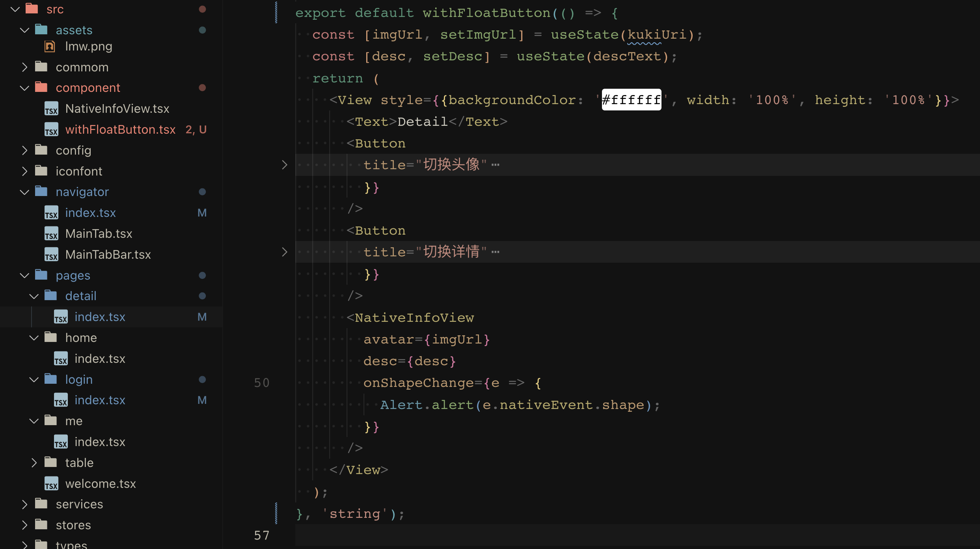
Task: Click TSX icon beside NativeInfoView.tsx
Action: tap(51, 109)
